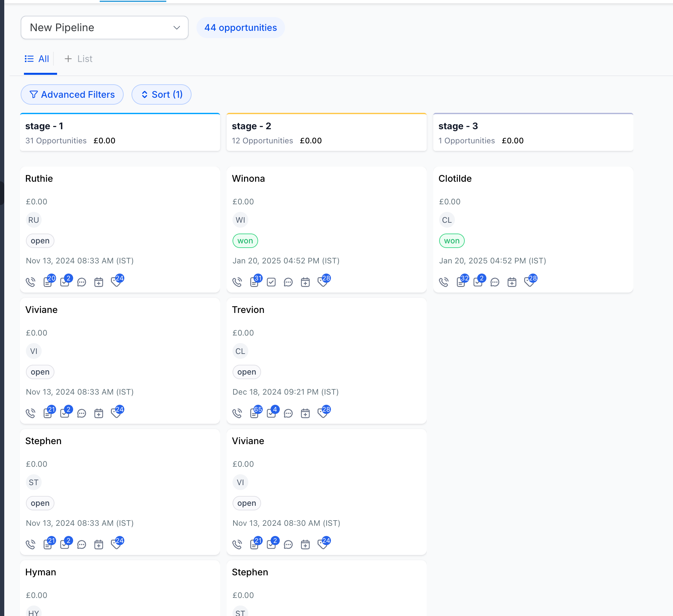Viewport: 673px width, 616px height.
Task: Click notes icon with 65 on Trevion card
Action: click(x=255, y=413)
